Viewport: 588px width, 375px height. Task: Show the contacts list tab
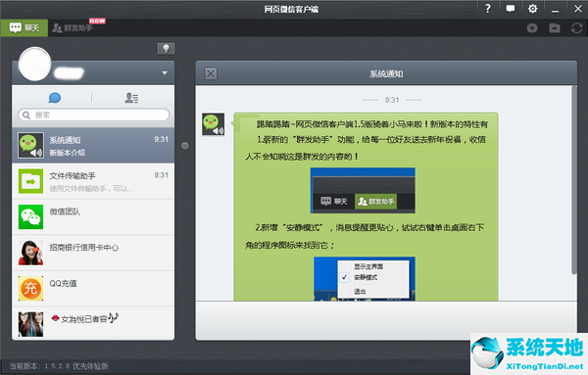click(x=131, y=98)
